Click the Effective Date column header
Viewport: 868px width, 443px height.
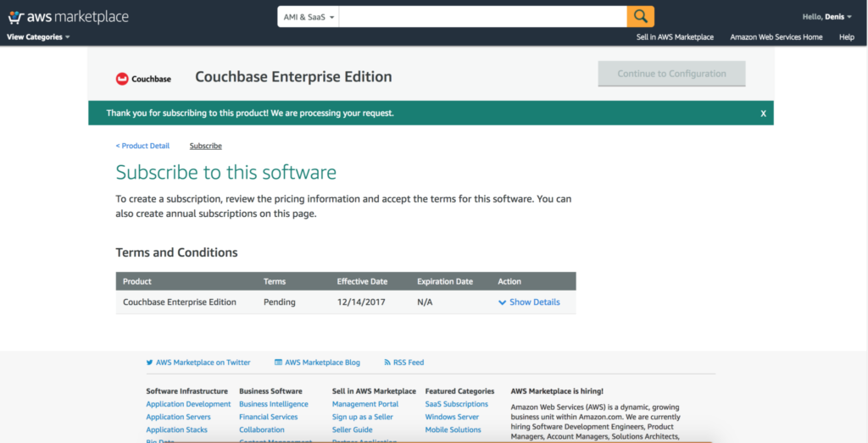pos(362,281)
